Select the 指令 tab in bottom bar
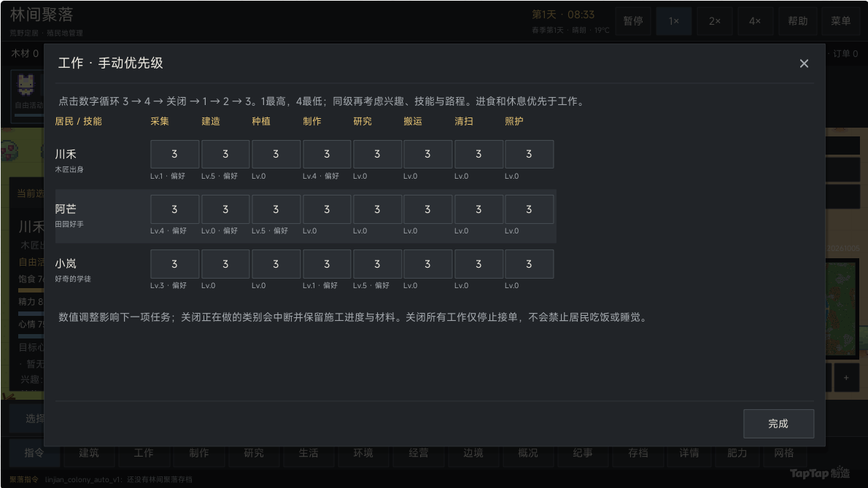This screenshot has width=868, height=488. point(34,453)
